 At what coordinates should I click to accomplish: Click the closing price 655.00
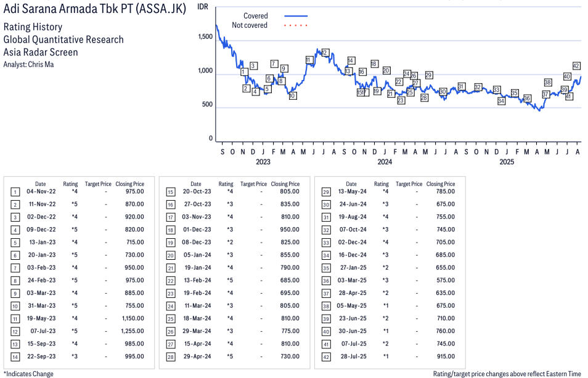pyautogui.click(x=445, y=267)
